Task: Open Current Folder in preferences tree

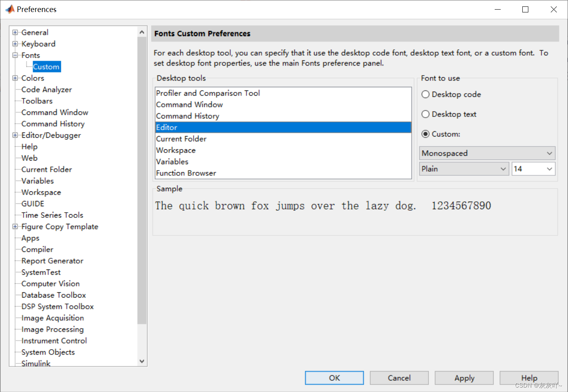Action: click(x=47, y=169)
